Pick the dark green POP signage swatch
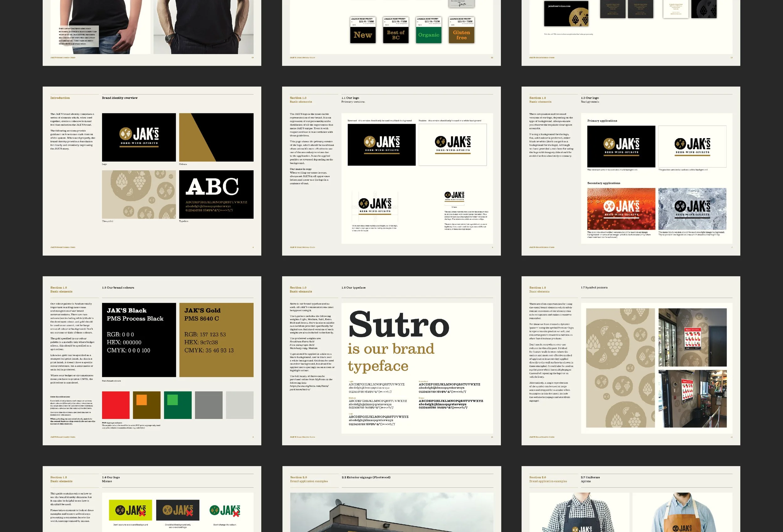Viewport: 783px width, 532px height. [178, 405]
